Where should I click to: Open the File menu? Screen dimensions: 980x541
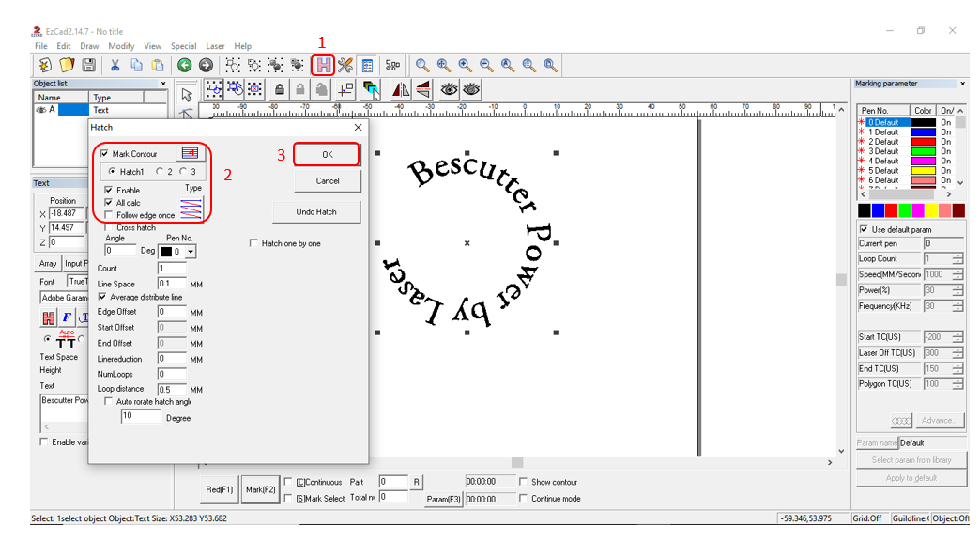coord(41,46)
